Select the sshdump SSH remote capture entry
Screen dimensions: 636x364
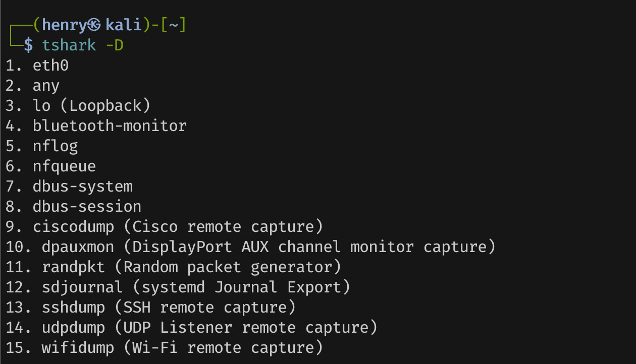coord(169,308)
